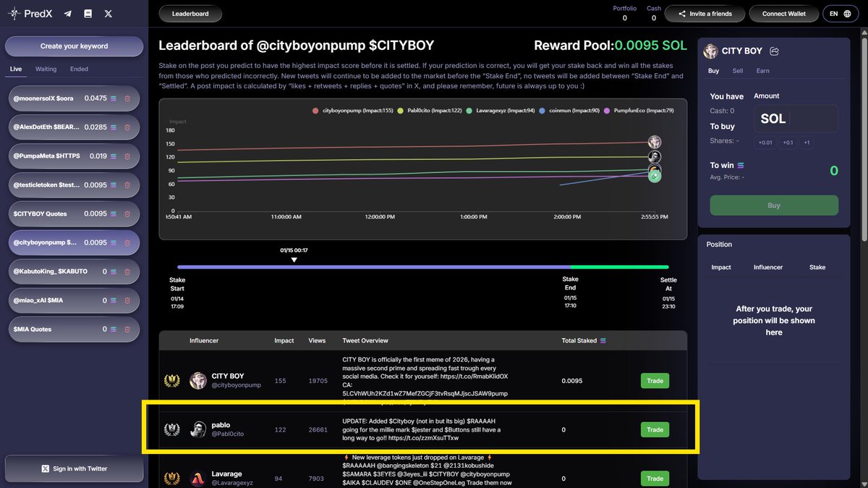Toggle coinmun series in chart legend
This screenshot has width=868, height=488.
click(570, 111)
